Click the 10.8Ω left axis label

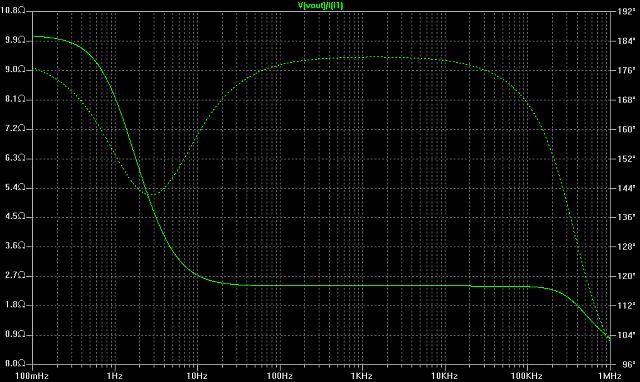point(13,11)
